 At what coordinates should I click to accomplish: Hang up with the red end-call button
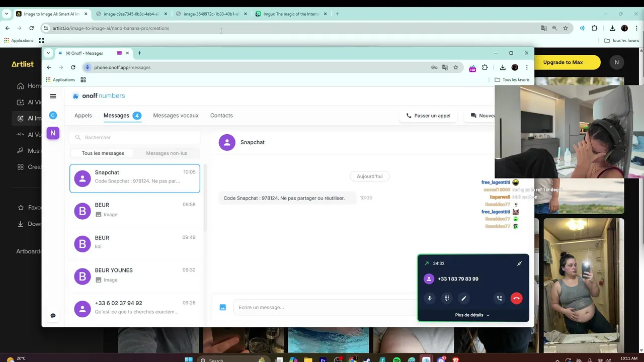(x=516, y=298)
